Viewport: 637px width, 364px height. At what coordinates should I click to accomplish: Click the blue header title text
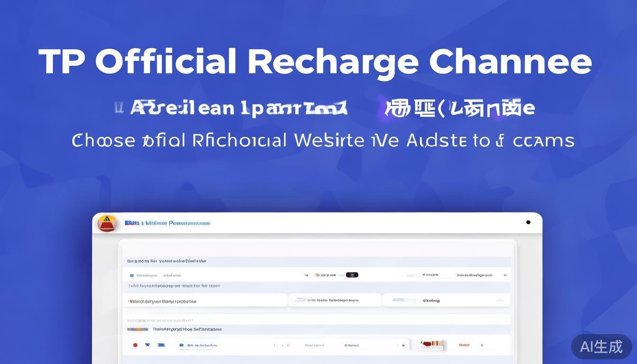(x=167, y=223)
